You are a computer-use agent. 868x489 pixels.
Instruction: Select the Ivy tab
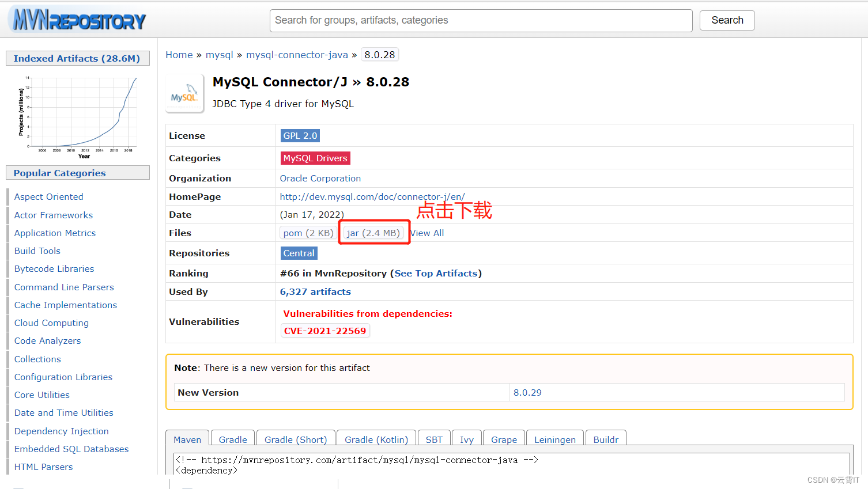tap(467, 439)
